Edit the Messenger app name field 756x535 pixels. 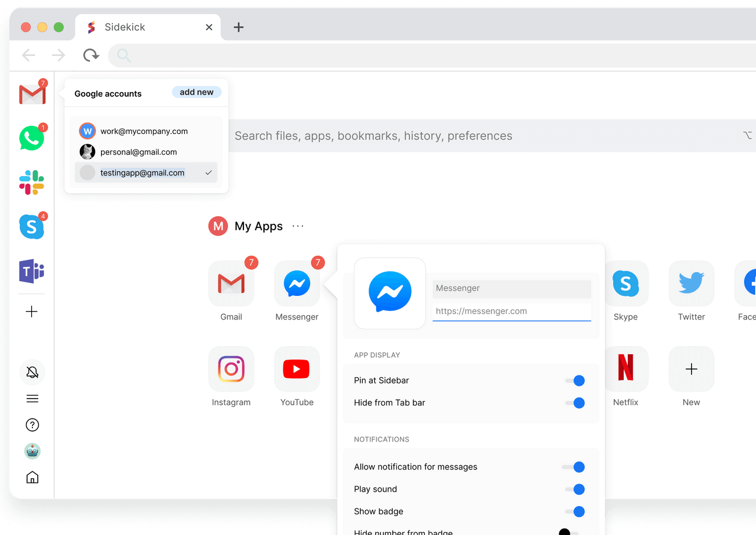click(x=511, y=288)
